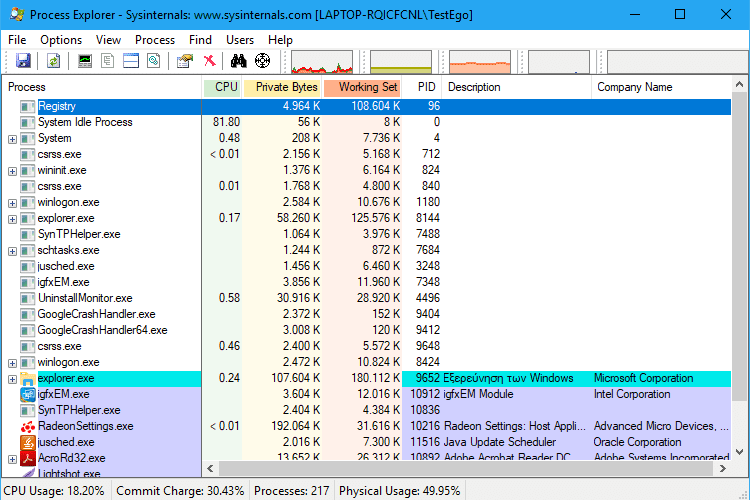Select the GoogleCrashHandler.exe process row

click(367, 314)
